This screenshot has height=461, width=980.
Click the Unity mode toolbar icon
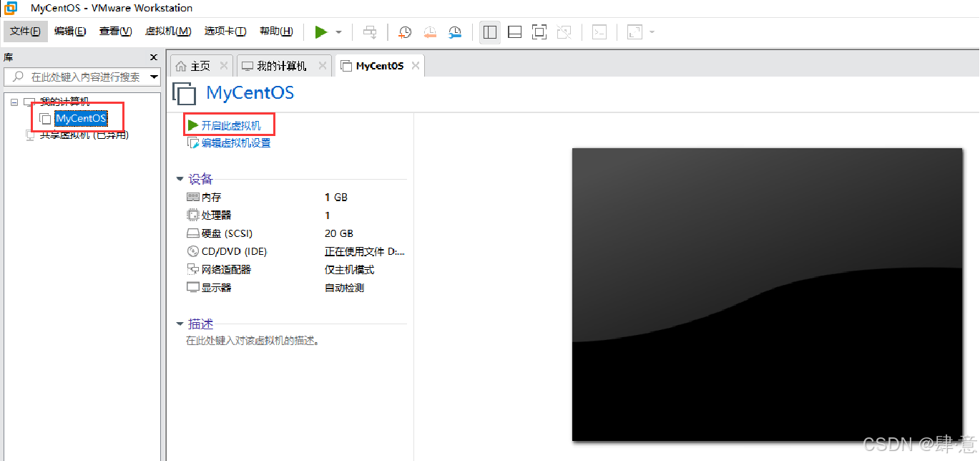click(564, 31)
